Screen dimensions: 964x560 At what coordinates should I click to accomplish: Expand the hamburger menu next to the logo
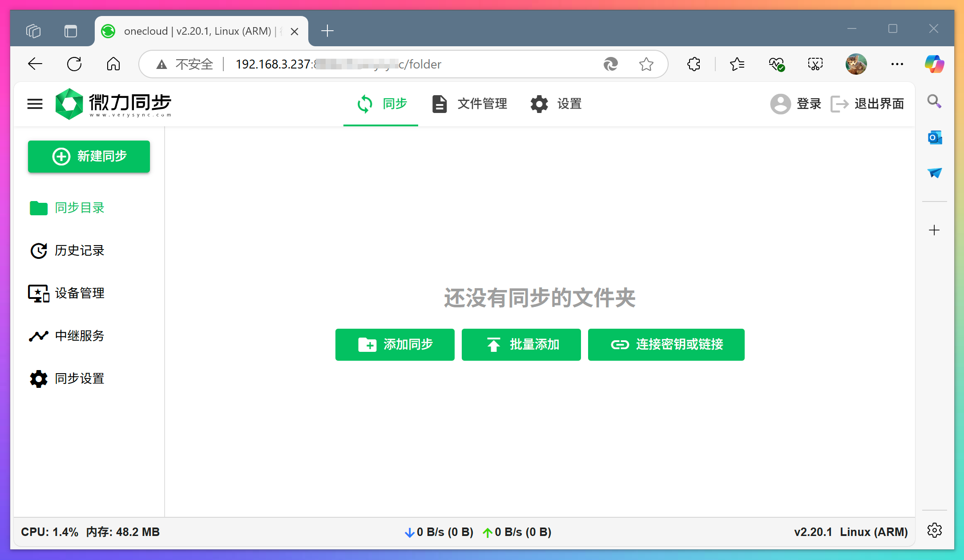tap(35, 104)
